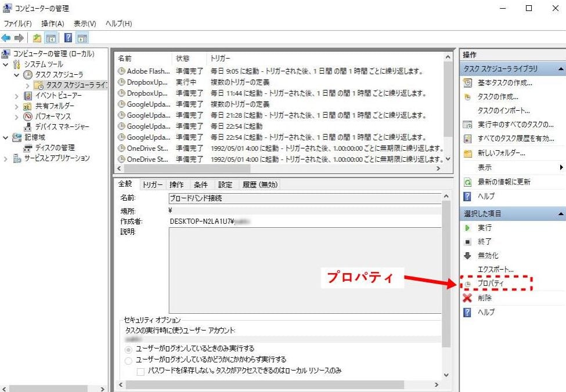The height and width of the screenshot is (392, 566).
Task: Click the End (終了) stop icon
Action: tap(467, 242)
